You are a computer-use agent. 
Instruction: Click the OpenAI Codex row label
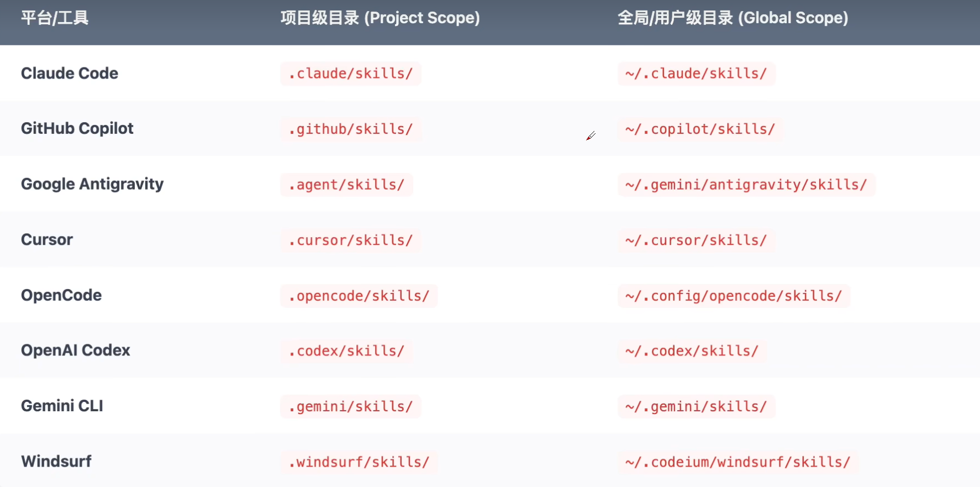point(76,350)
